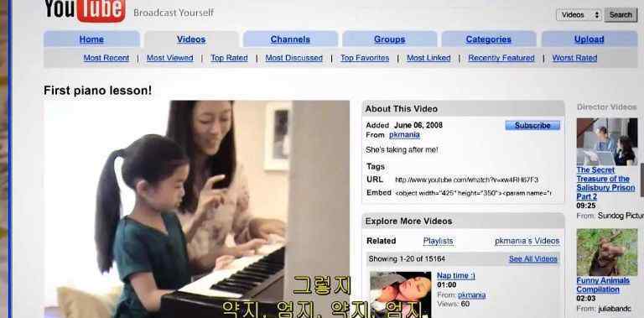Go to the Home tab

coord(91,39)
